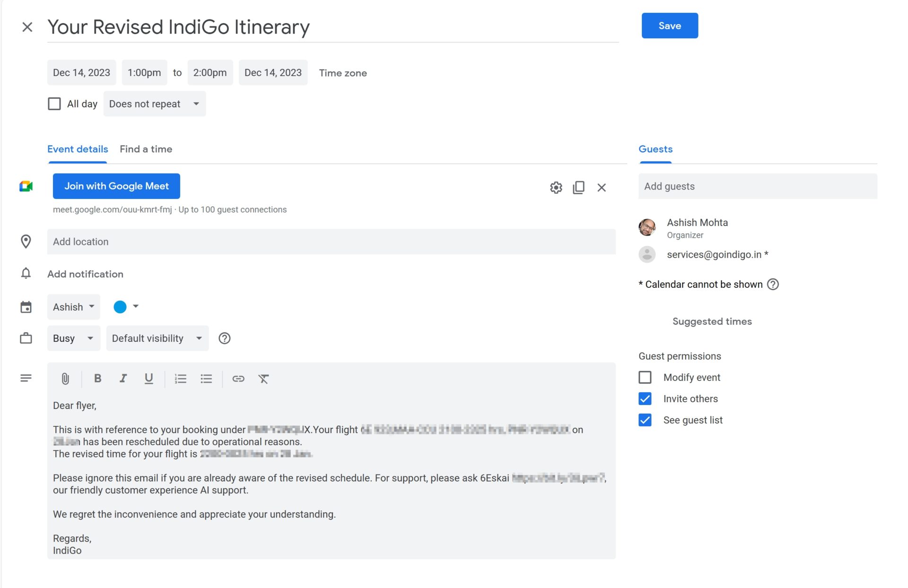Open the Busy availability dropdown

(x=74, y=338)
